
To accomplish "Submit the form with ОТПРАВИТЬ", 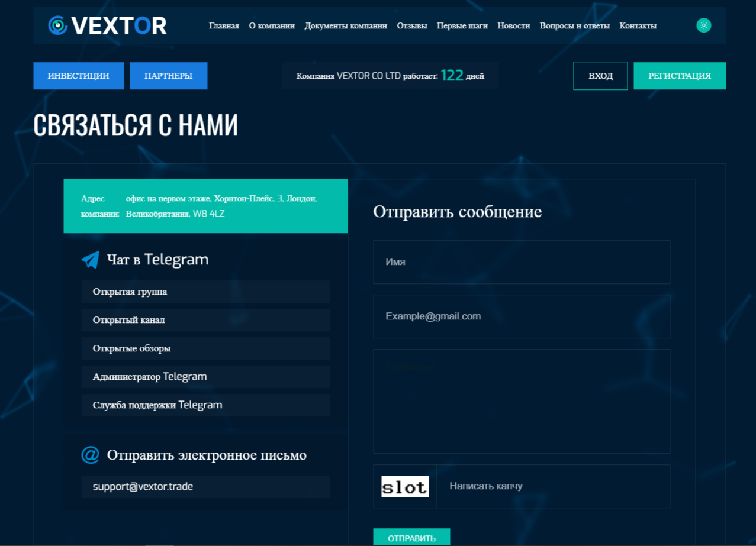I will (x=411, y=537).
